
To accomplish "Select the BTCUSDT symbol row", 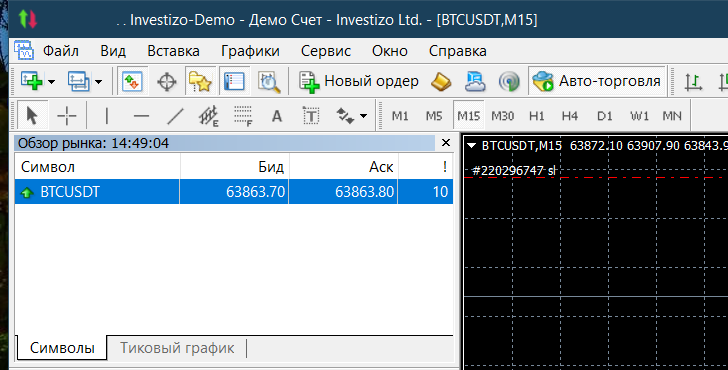I will pyautogui.click(x=234, y=192).
